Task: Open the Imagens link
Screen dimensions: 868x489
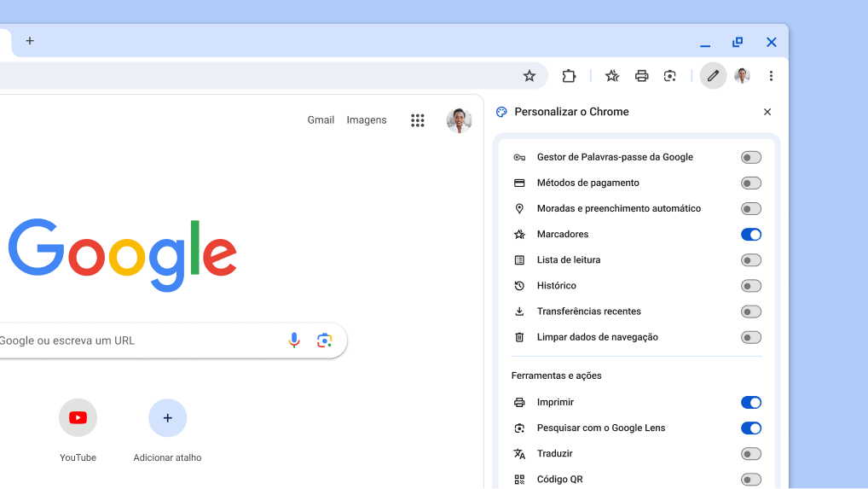Action: (x=367, y=120)
